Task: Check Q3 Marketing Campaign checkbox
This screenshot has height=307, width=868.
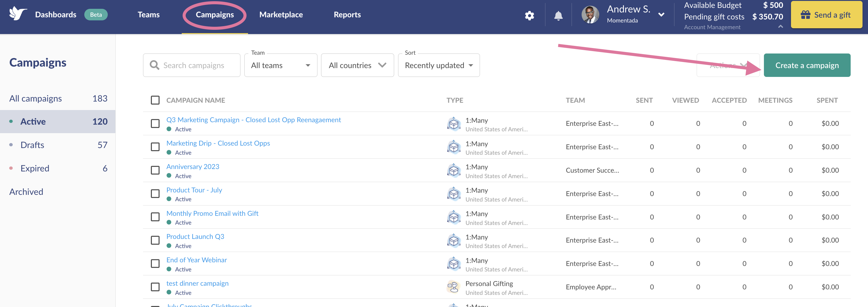Action: tap(155, 123)
